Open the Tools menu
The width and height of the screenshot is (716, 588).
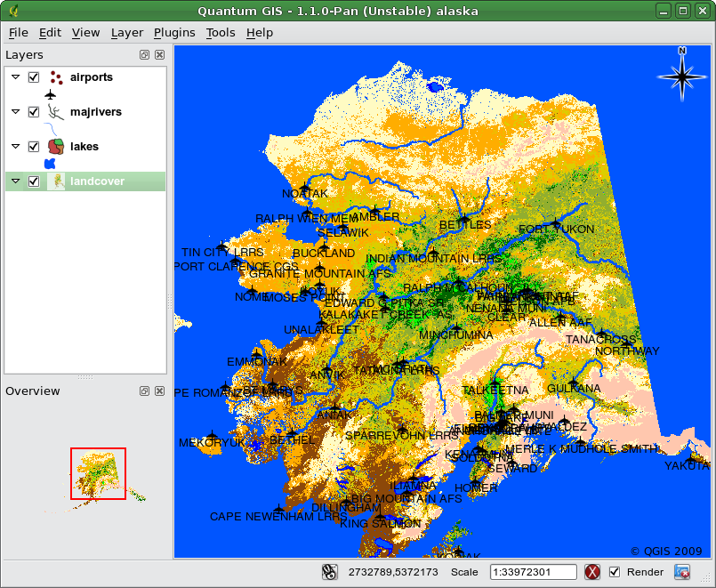pyautogui.click(x=221, y=33)
